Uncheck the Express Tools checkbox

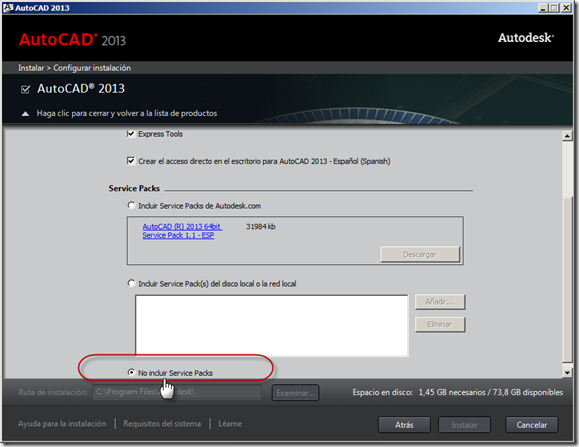[x=130, y=134]
